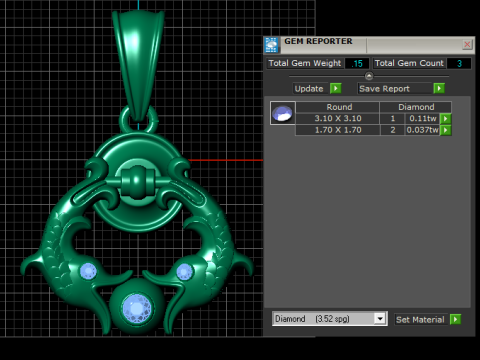
Task: Click the 0.11tw weight cell
Action: tap(422, 118)
